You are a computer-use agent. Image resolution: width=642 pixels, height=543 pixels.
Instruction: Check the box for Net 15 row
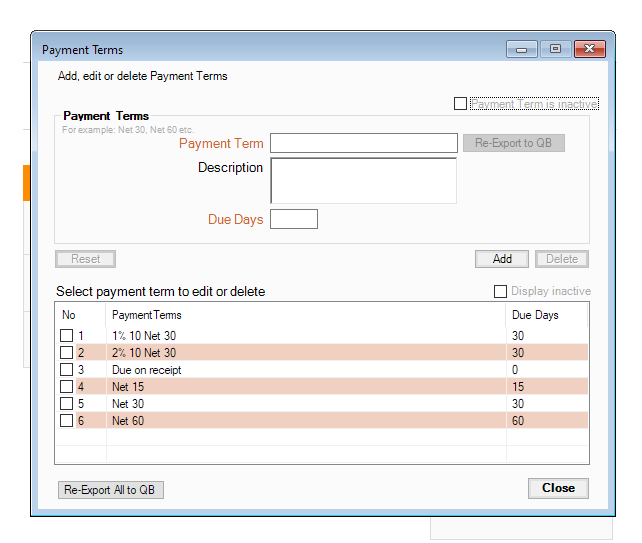67,387
